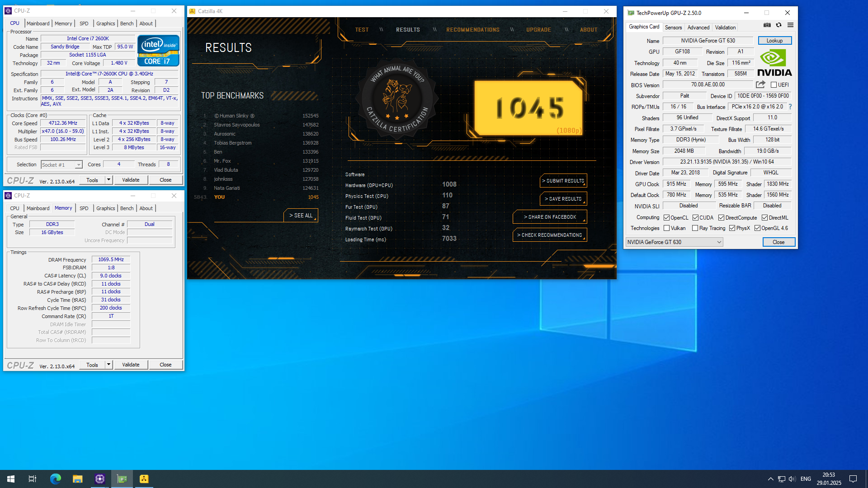Click SHARE ON FACEBOOK button
868x488 pixels.
(550, 217)
